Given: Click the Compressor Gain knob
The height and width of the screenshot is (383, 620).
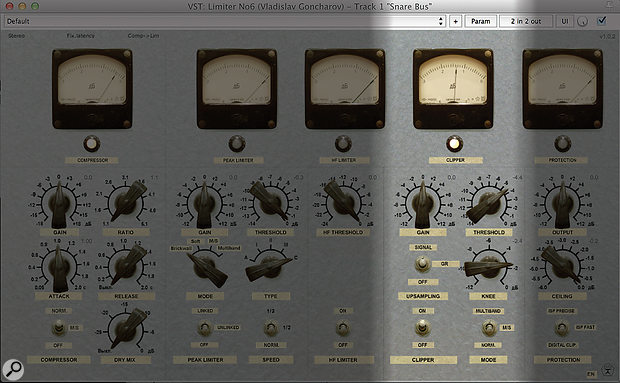Looking at the screenshot, I should click(x=59, y=204).
